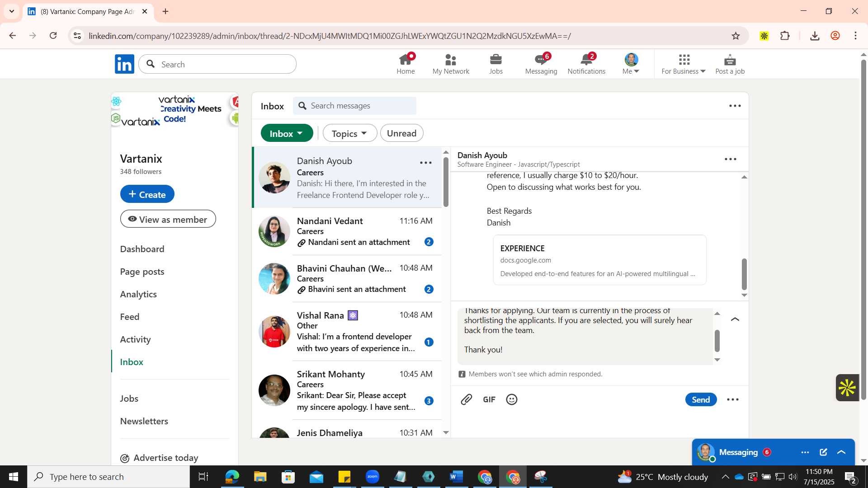Open Feed in sidebar
The image size is (868, 488).
click(x=130, y=317)
